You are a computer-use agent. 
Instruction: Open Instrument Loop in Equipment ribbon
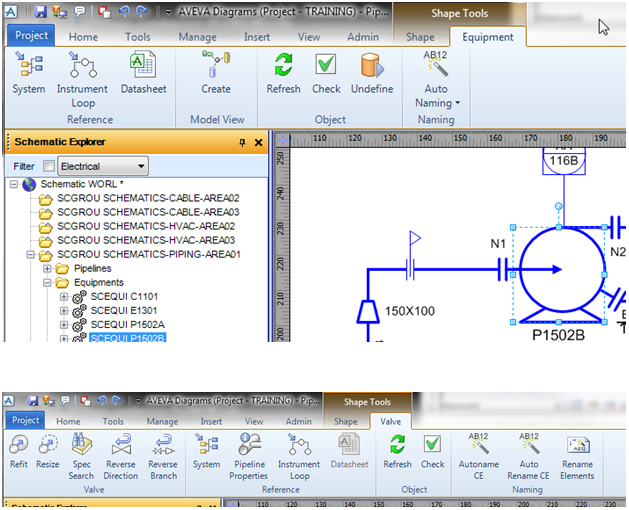coord(82,64)
